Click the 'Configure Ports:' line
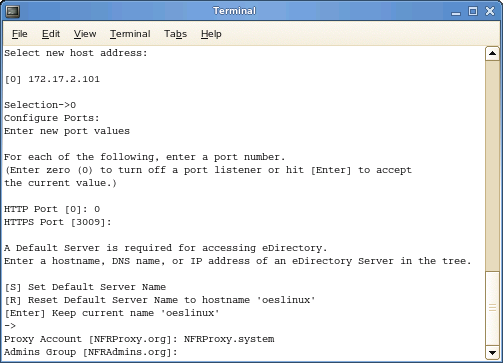Screen dimensions: 504x364 tap(52, 118)
